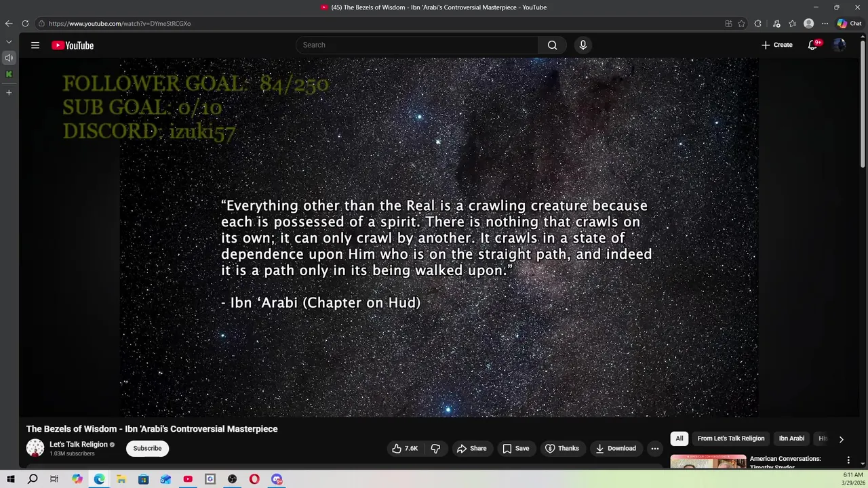
Task: Open the split screen grid icon
Action: click(728, 24)
